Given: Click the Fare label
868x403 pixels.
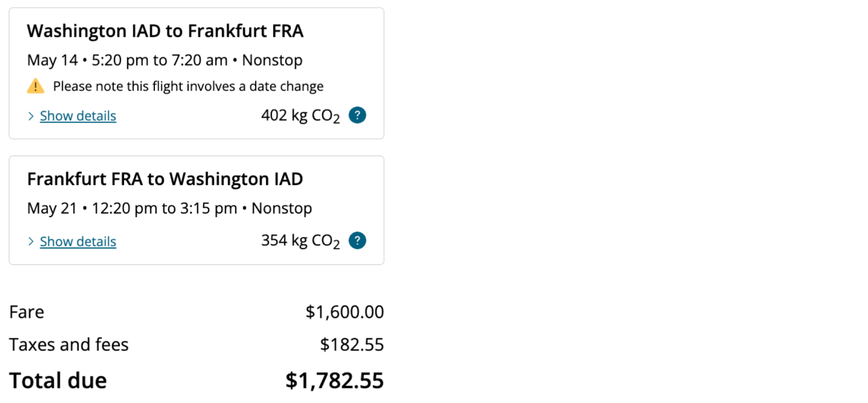Looking at the screenshot, I should click(x=27, y=312).
